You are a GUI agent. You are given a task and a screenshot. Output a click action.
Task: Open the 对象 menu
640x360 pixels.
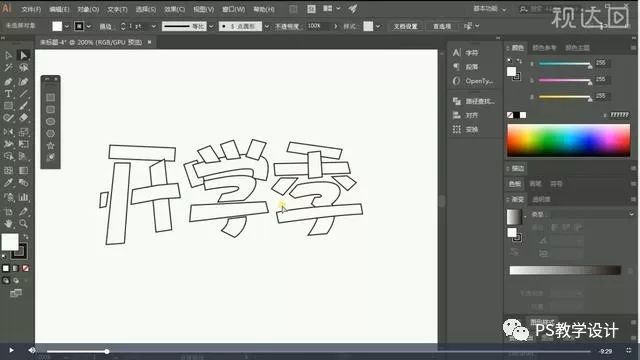click(x=88, y=9)
